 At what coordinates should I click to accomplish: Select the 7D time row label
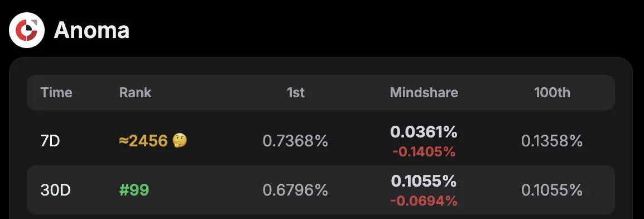50,141
